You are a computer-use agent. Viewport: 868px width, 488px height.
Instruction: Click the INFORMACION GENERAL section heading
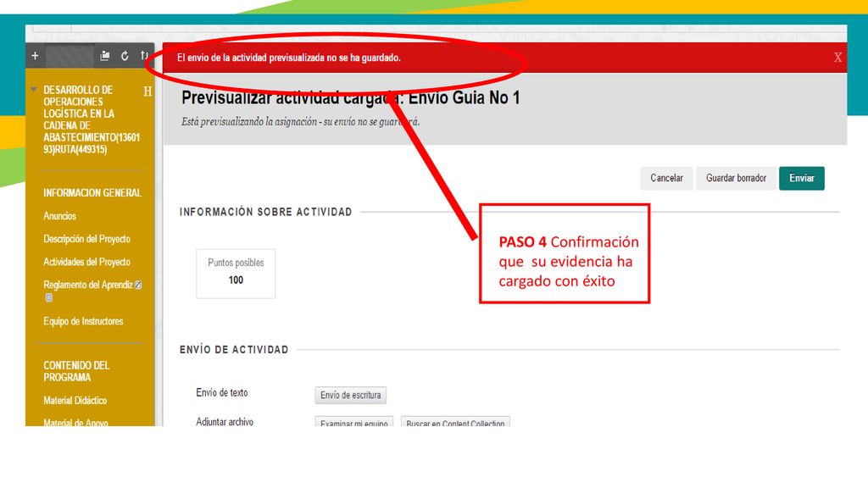click(92, 192)
